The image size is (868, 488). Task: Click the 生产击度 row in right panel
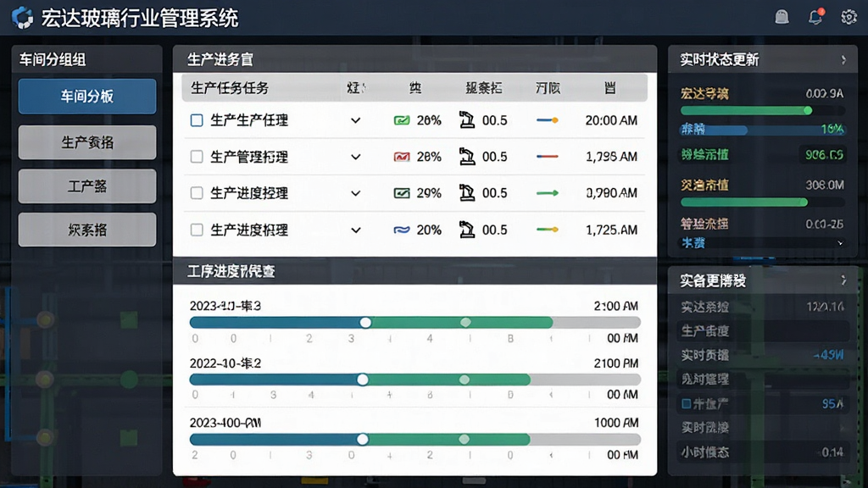coord(762,331)
